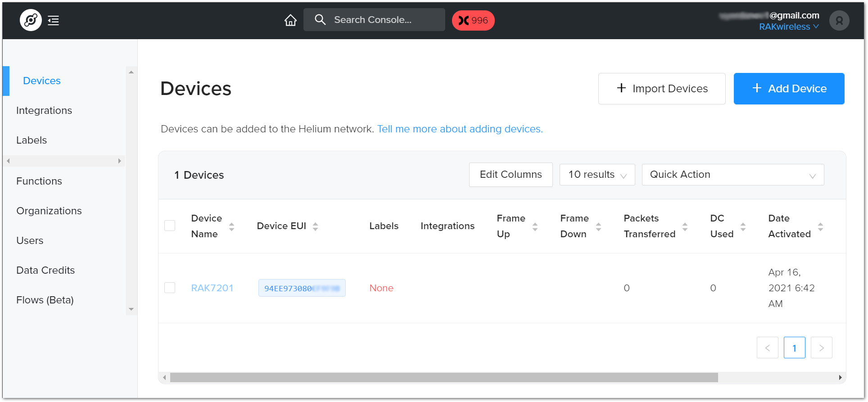Go to next page arrow
The image size is (868, 402).
(821, 348)
